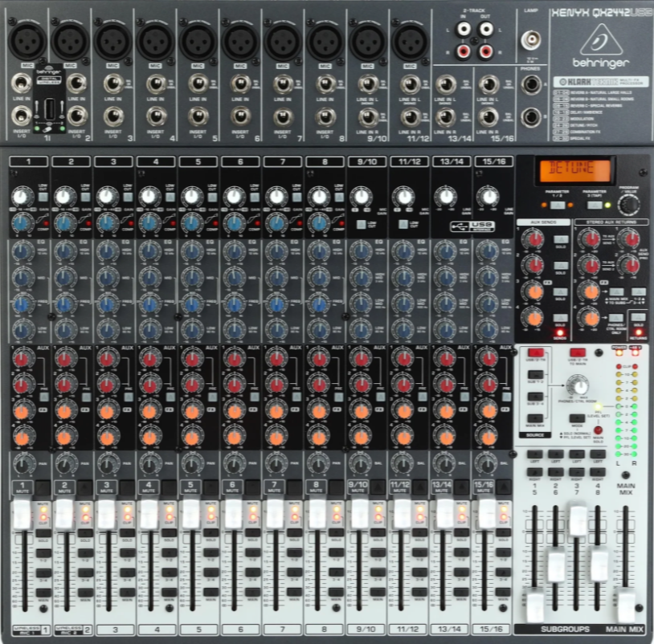The height and width of the screenshot is (644, 654).
Task: Click the channel 5 XLR MIC input
Action: (x=198, y=41)
